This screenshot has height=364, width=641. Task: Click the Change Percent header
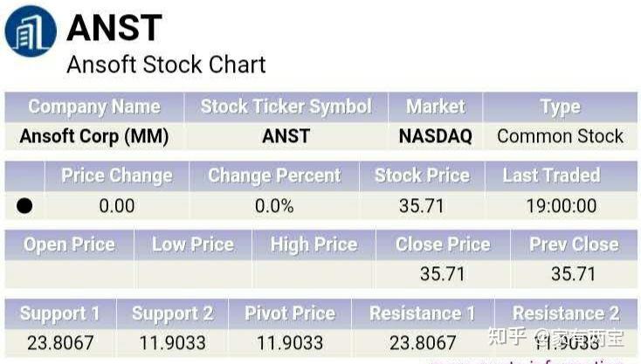click(x=274, y=175)
